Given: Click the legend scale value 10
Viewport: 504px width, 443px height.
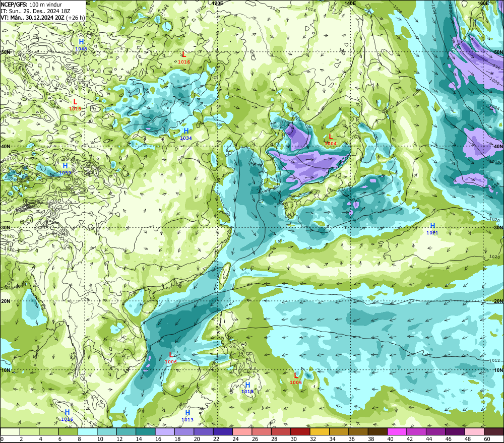Looking at the screenshot, I should [100, 439].
